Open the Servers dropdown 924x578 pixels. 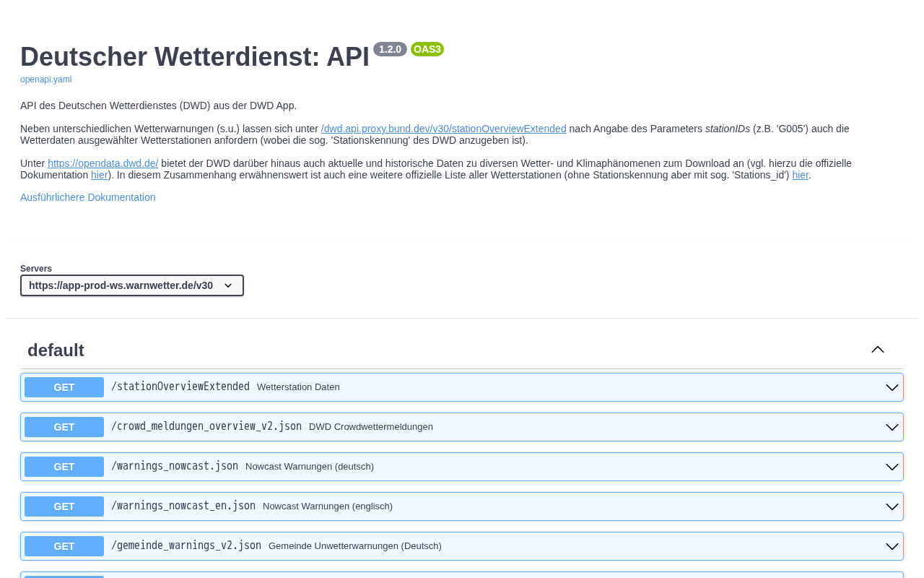coord(132,285)
